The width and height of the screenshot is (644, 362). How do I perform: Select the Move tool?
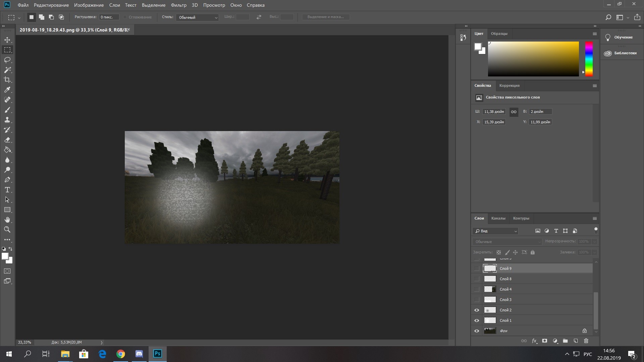point(7,40)
